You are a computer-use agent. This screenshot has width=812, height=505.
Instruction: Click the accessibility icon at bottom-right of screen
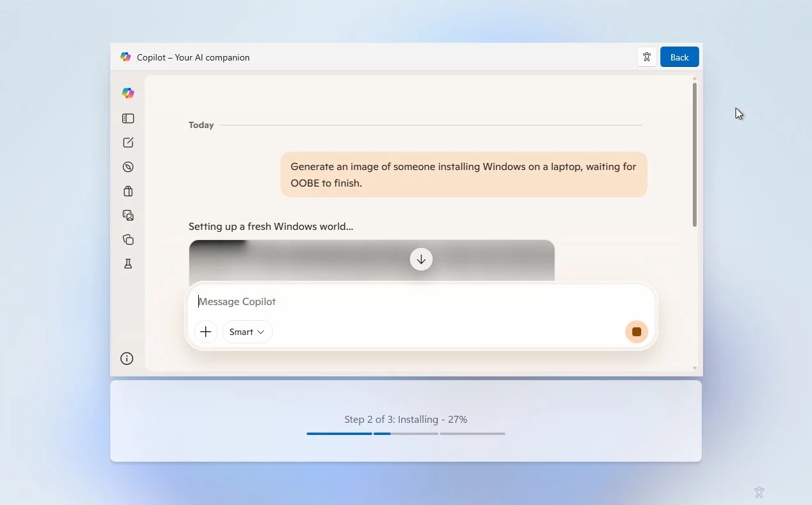(x=758, y=492)
